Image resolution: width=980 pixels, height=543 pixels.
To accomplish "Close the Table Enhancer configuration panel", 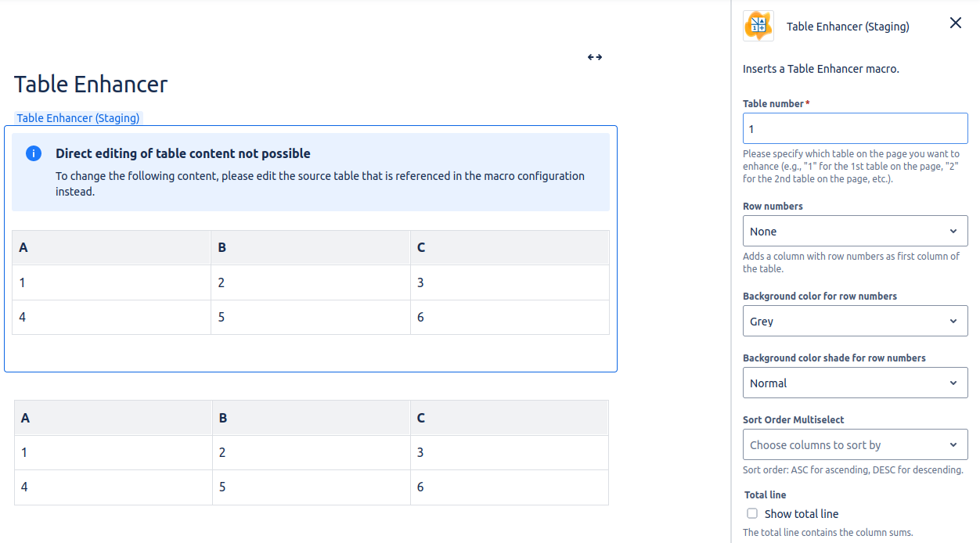I will (955, 23).
